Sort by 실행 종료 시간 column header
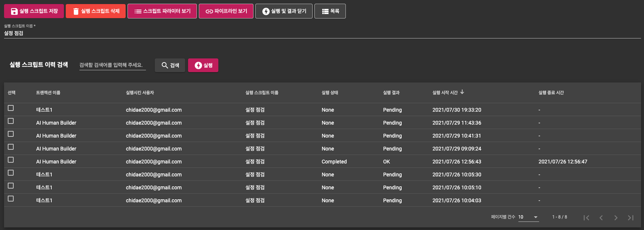The width and height of the screenshot is (644, 230). [x=551, y=93]
